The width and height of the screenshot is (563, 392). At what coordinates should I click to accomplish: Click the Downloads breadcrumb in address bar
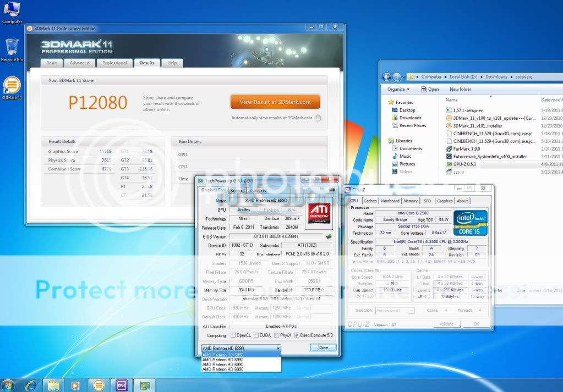pyautogui.click(x=496, y=77)
